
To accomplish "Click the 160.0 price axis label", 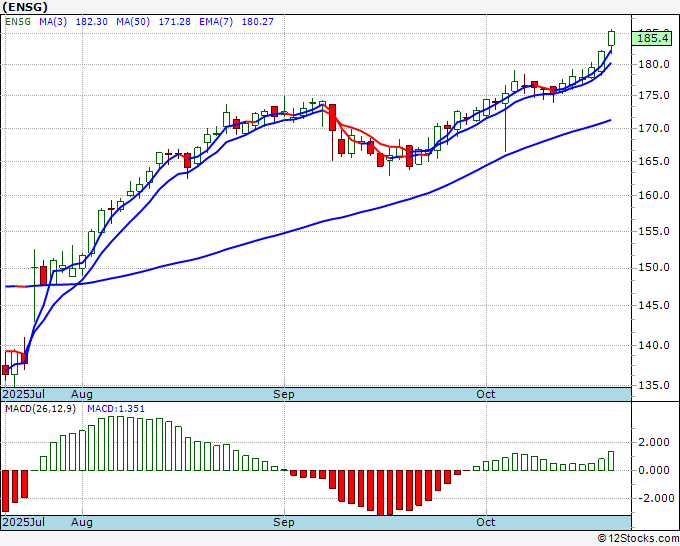I will click(654, 195).
